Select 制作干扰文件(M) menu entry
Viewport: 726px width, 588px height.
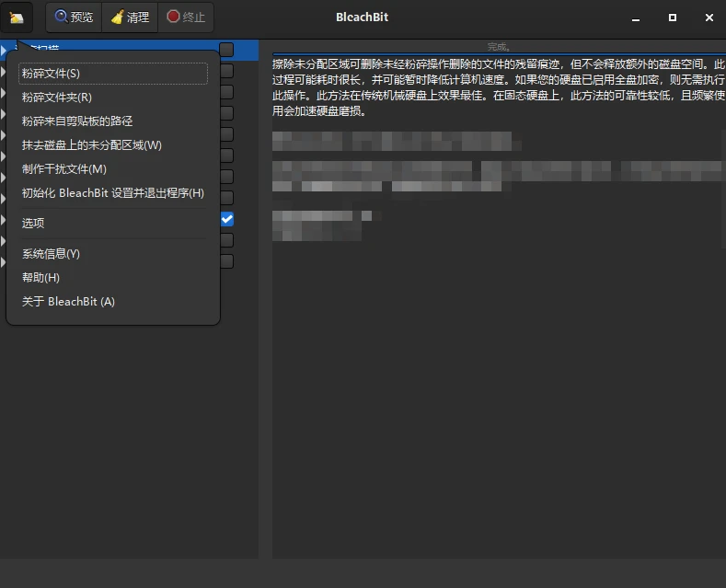112,169
